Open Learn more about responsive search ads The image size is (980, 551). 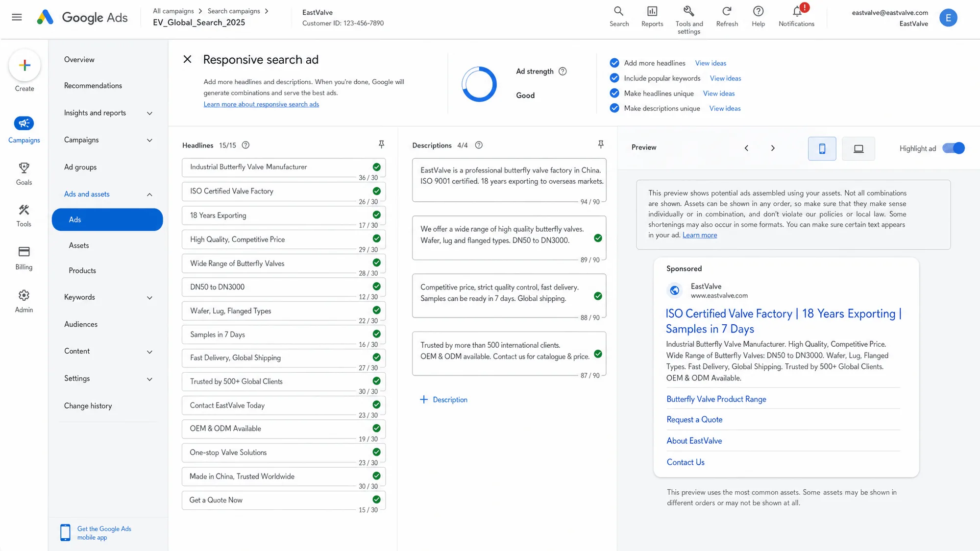coord(261,104)
